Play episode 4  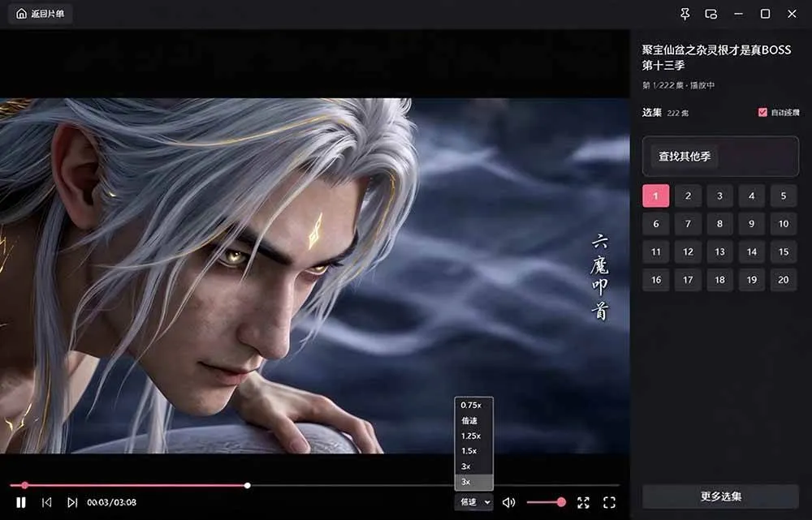tap(751, 196)
